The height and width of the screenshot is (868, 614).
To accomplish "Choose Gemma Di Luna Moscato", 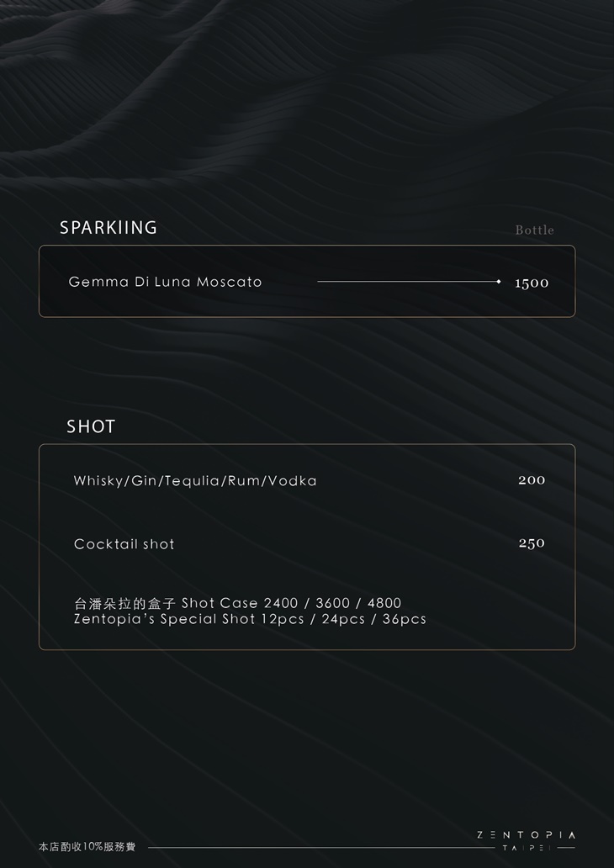I will point(165,282).
